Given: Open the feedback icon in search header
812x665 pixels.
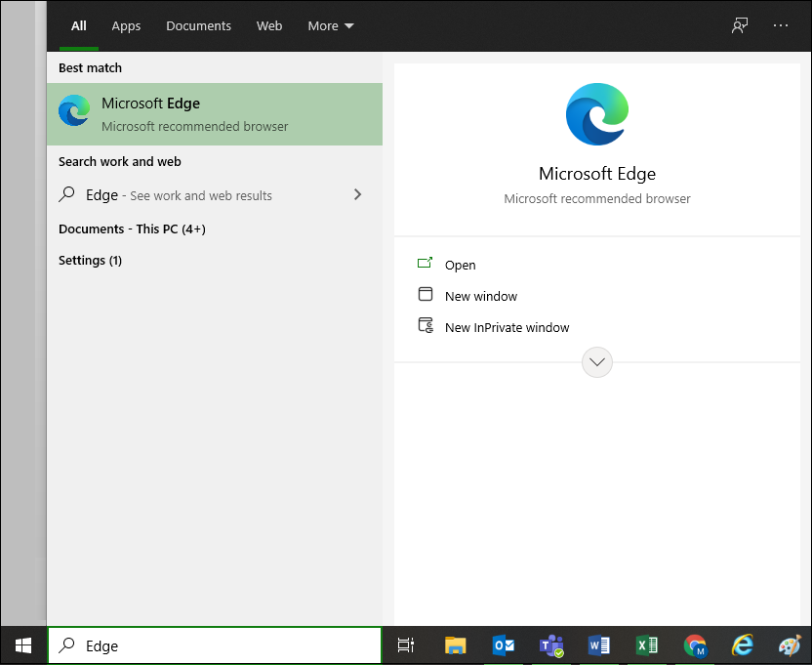Looking at the screenshot, I should point(740,25).
